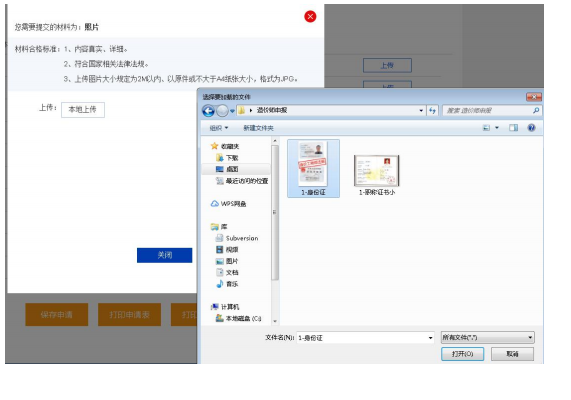Click the sidebar scrollbar down arrow
This screenshot has width=571, height=400.
[275, 321]
